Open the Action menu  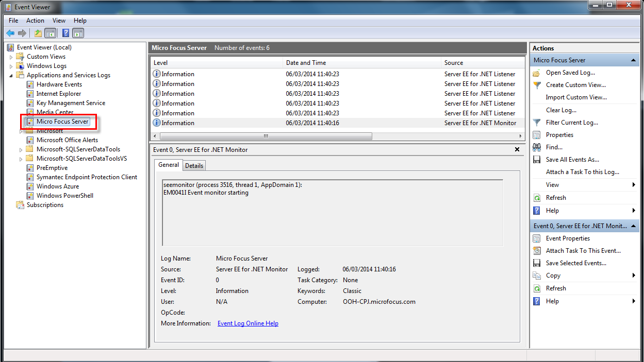[x=35, y=21]
